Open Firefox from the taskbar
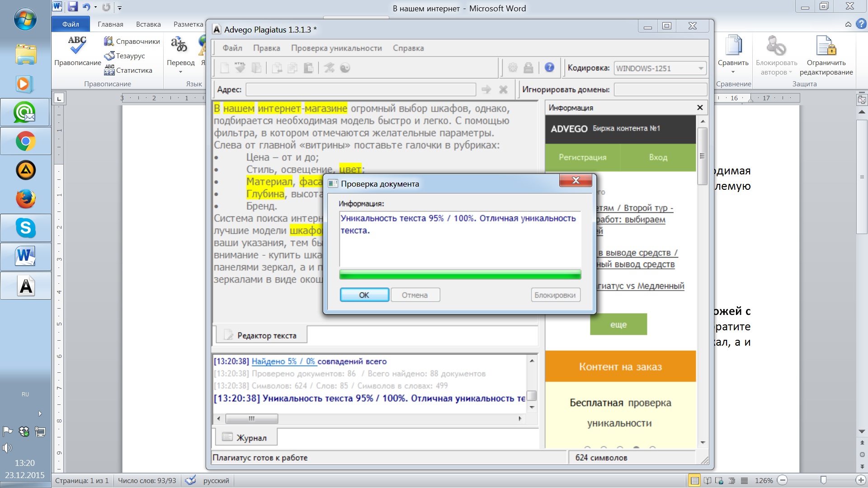Screen dimensions: 868x488 (25, 199)
